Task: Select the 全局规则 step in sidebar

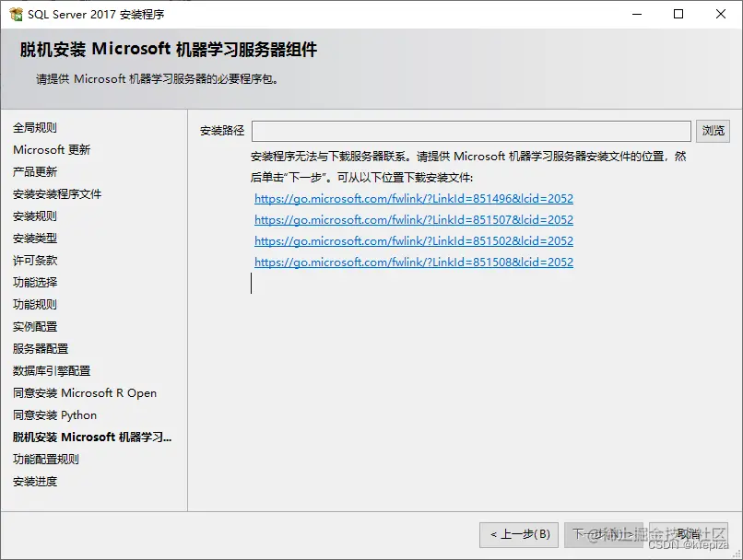Action: 35,127
